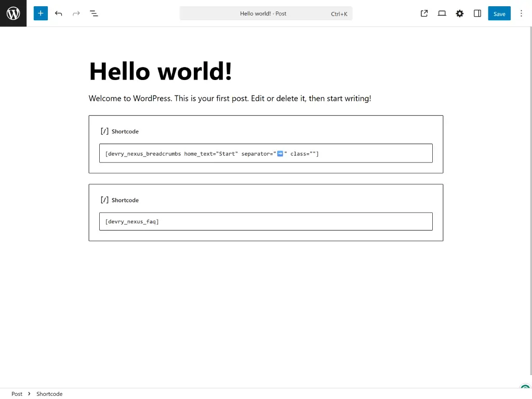This screenshot has width=532, height=399.
Task: Open the three-dot Options menu
Action: [x=521, y=14]
